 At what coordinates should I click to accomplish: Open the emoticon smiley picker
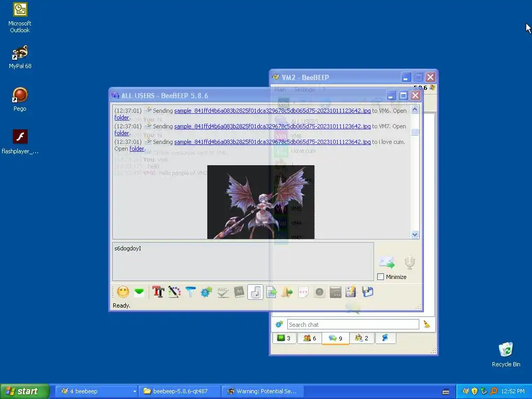click(x=123, y=292)
